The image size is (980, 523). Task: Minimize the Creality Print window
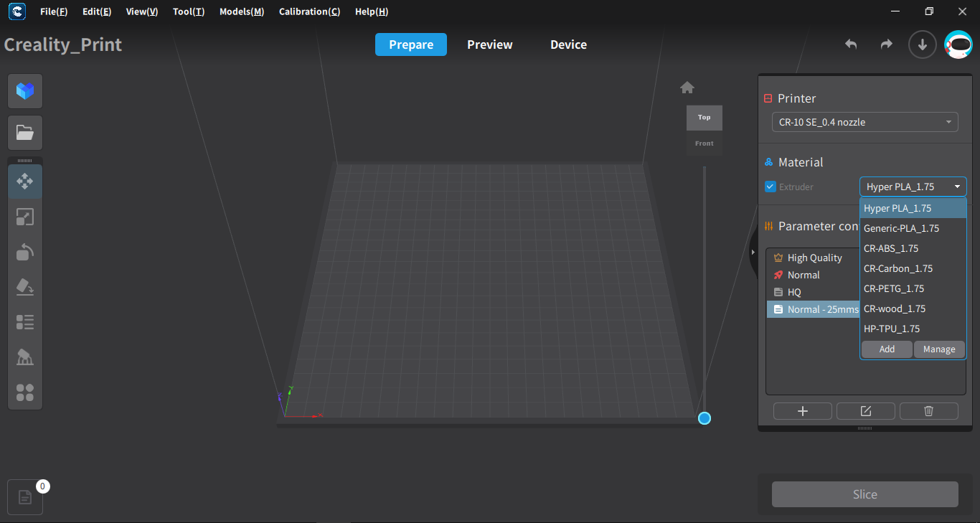(895, 11)
